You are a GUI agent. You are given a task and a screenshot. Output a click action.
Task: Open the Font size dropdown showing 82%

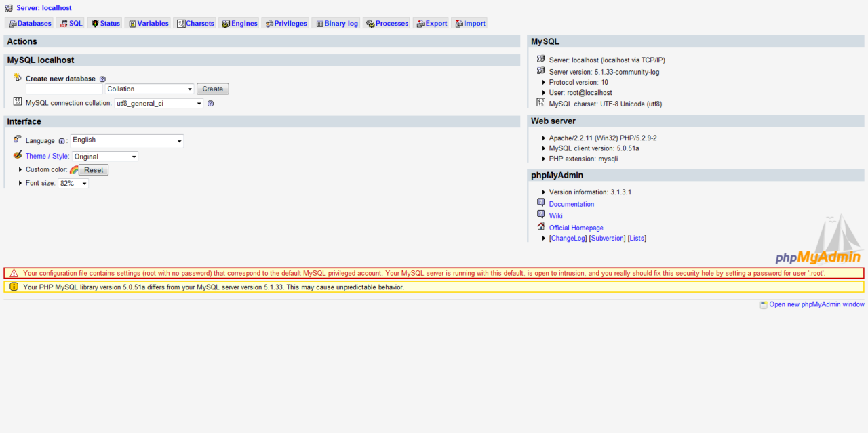(x=73, y=184)
